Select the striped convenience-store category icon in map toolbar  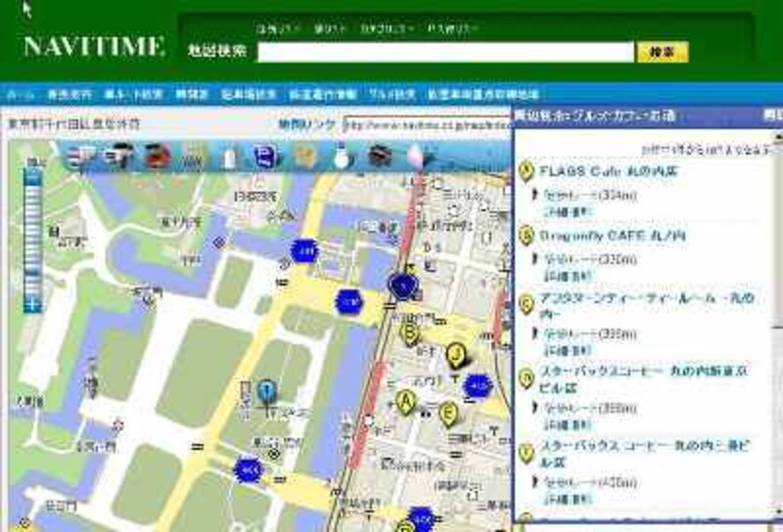(80, 156)
